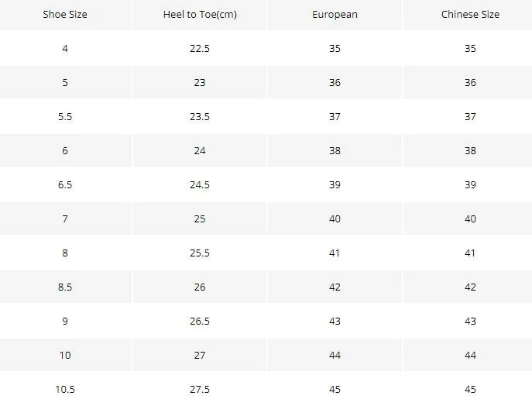The height and width of the screenshot is (406, 532).
Task: Select Chinese size 40 cell
Action: (x=470, y=219)
